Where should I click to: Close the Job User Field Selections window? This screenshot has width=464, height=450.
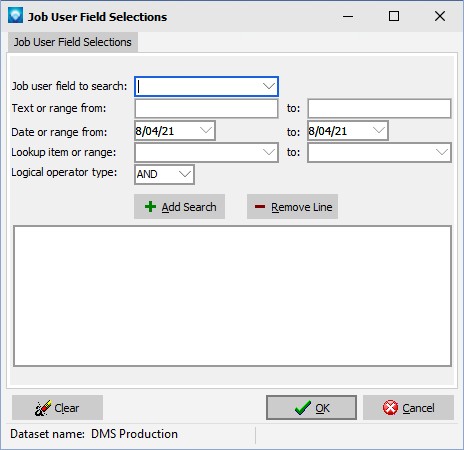coord(440,16)
